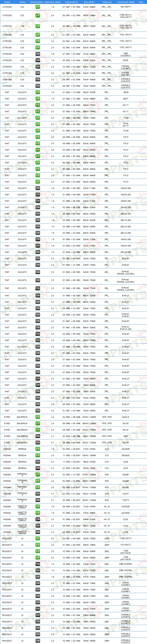This screenshot has width=147, height=644.
Task: Click power value '93kW / 126KM'
Action: 89,455
